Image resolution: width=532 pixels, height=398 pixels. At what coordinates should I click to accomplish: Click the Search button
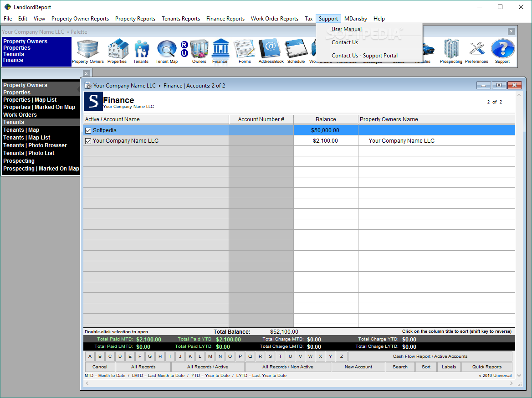click(x=400, y=367)
